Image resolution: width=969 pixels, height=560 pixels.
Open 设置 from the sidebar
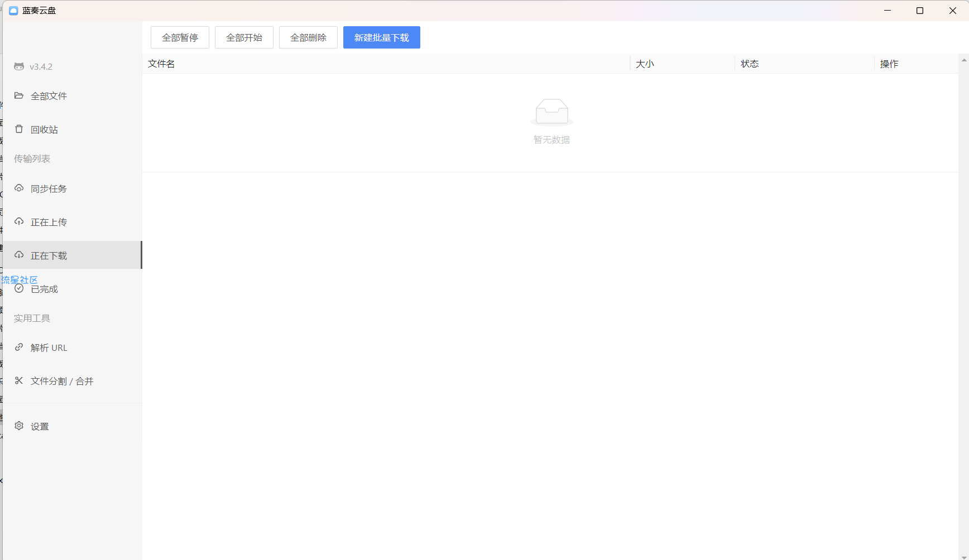click(73, 426)
